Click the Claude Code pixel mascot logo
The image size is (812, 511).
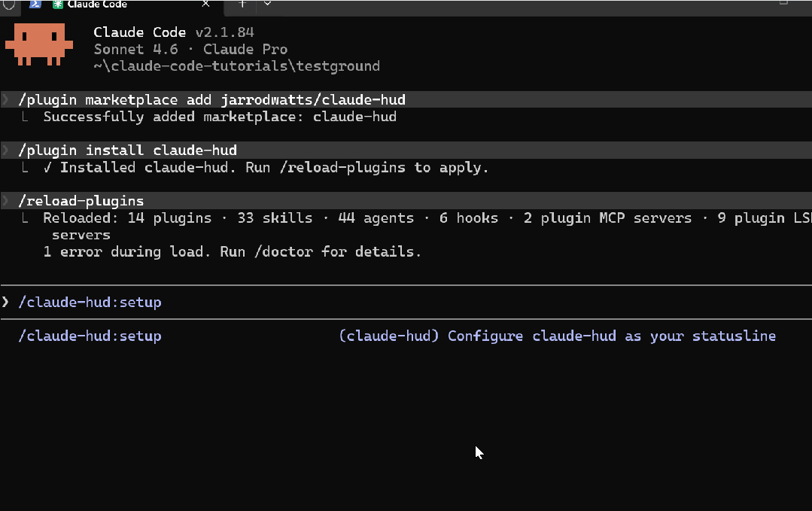tap(38, 44)
